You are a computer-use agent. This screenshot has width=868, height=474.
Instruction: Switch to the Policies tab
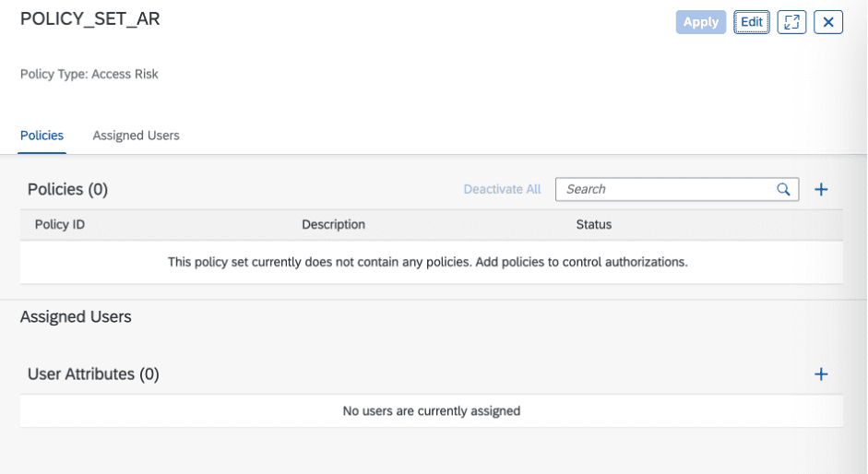[42, 136]
